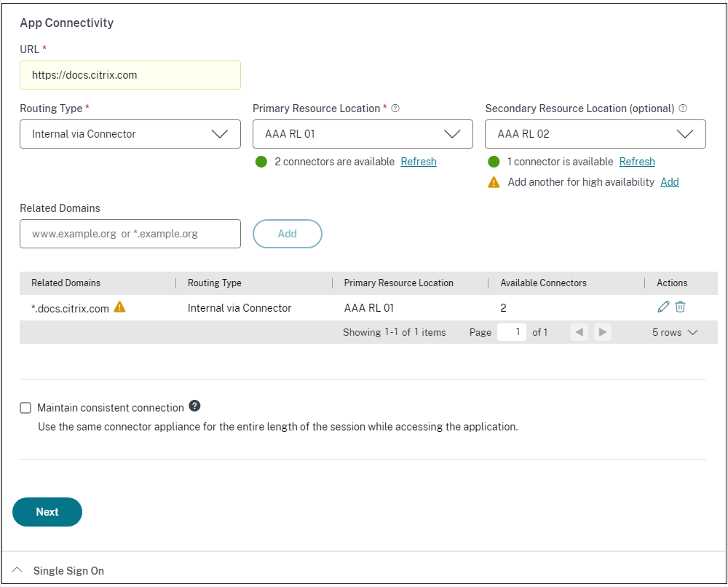This screenshot has width=728, height=587.
Task: Open the 5 rows per page selector
Action: (x=675, y=332)
